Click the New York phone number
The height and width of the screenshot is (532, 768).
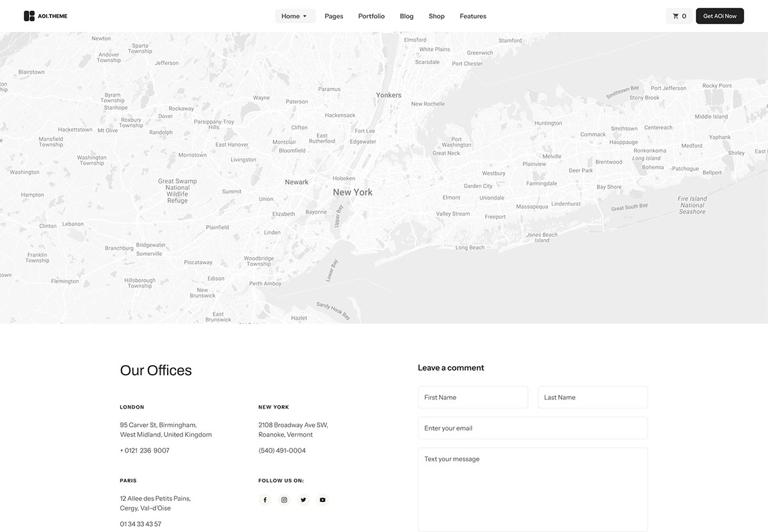[282, 451]
